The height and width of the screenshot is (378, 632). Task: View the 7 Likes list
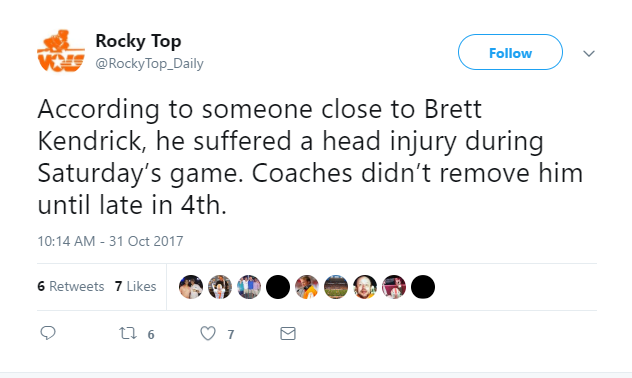tap(135, 286)
